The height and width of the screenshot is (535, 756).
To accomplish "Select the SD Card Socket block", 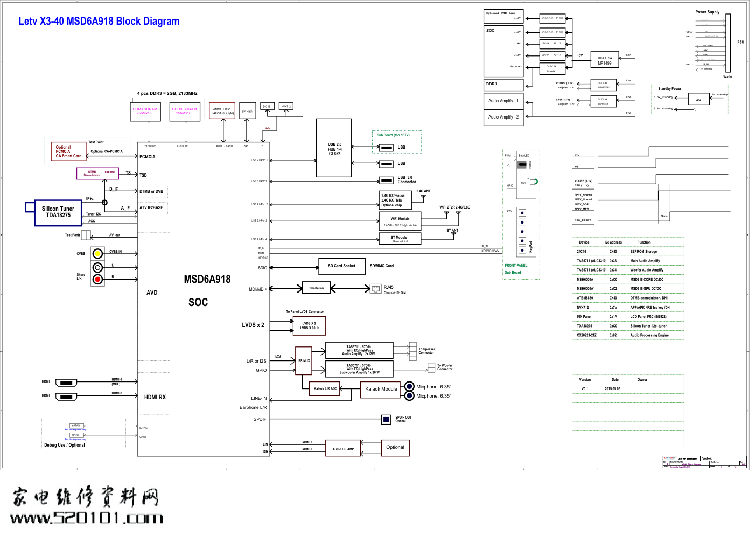I will pyautogui.click(x=341, y=266).
